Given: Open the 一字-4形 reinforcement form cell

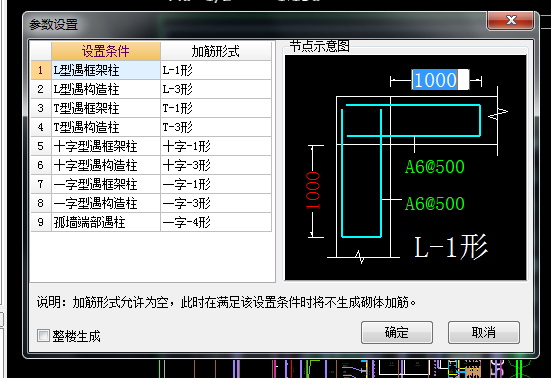Looking at the screenshot, I should pos(216,222).
